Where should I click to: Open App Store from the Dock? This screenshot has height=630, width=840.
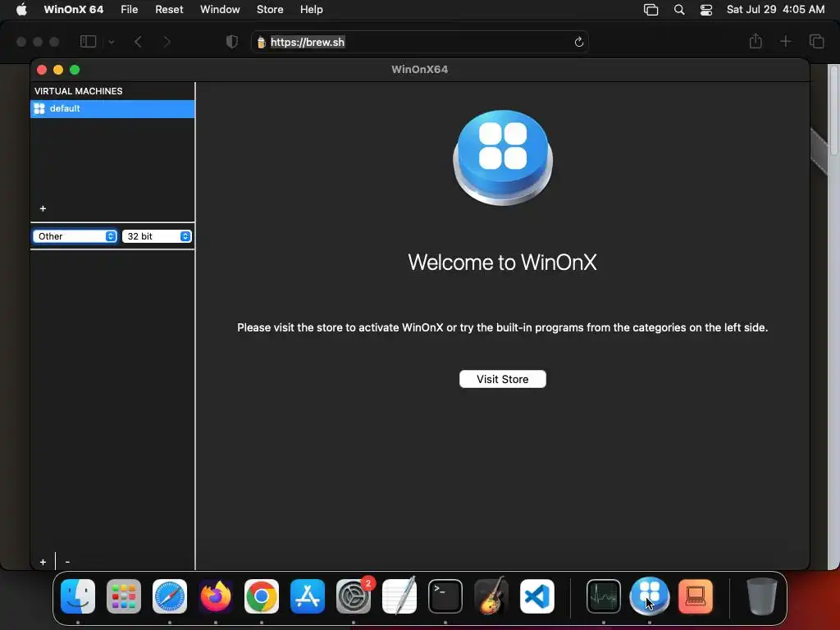(308, 596)
